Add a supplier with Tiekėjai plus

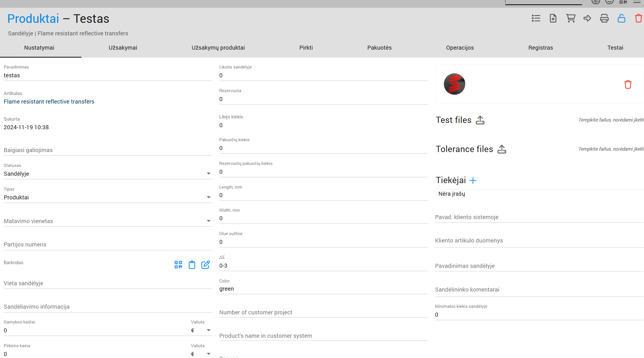[473, 180]
